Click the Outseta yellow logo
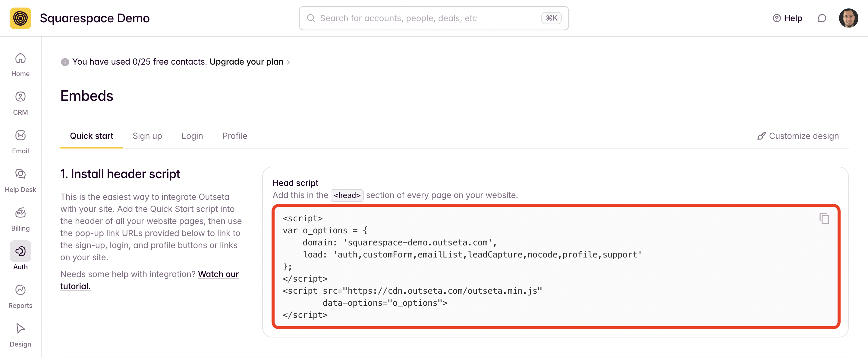Screen dimensions: 868x358 20,18
